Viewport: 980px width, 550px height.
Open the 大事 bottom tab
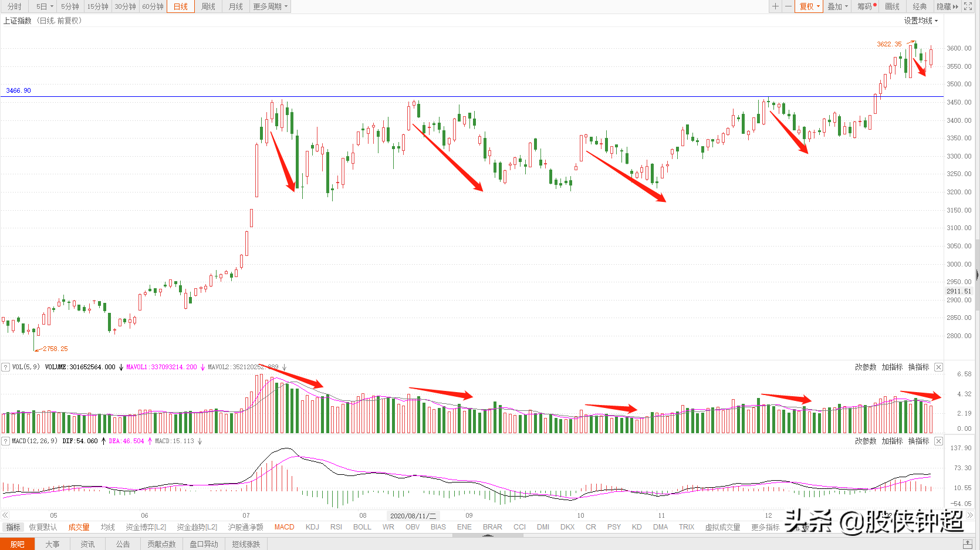[x=52, y=544]
